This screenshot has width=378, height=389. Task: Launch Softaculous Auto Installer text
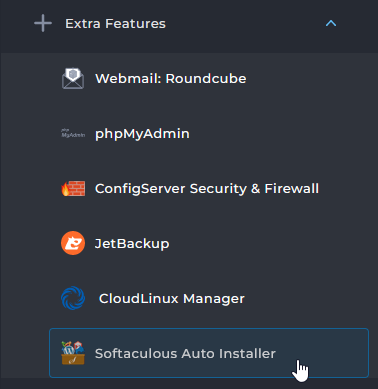tap(185, 353)
